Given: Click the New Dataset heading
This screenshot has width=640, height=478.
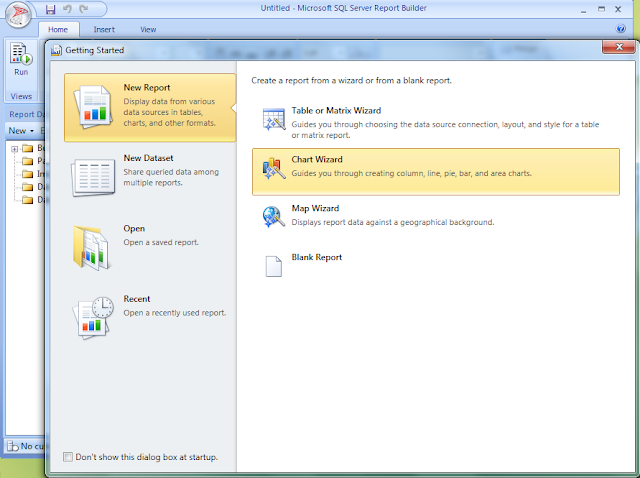Looking at the screenshot, I should [x=149, y=158].
